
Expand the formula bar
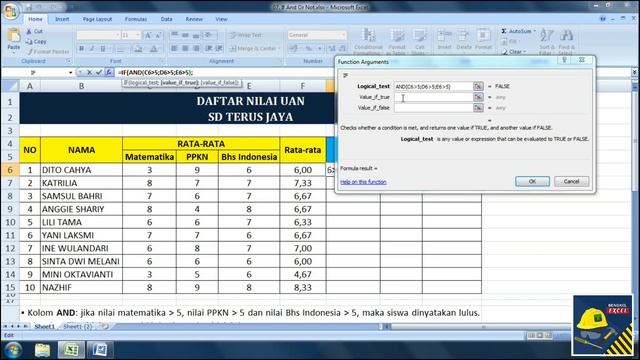pos(634,72)
